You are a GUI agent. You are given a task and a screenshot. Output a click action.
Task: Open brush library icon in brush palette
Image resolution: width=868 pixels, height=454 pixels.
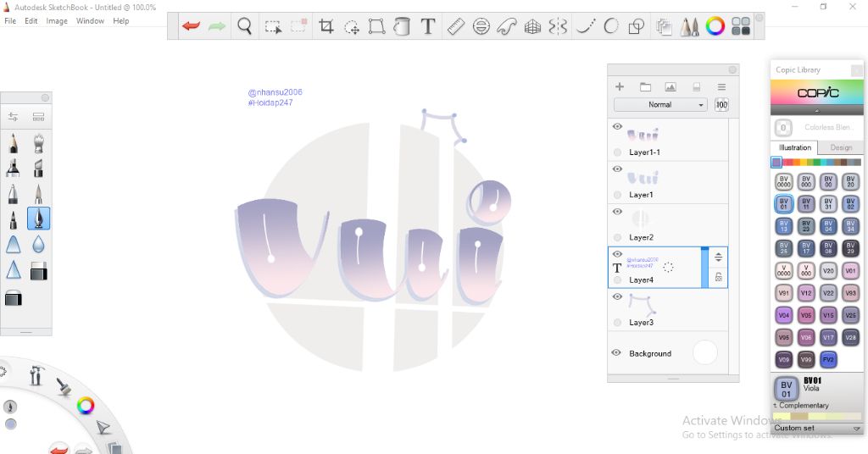pyautogui.click(x=38, y=117)
